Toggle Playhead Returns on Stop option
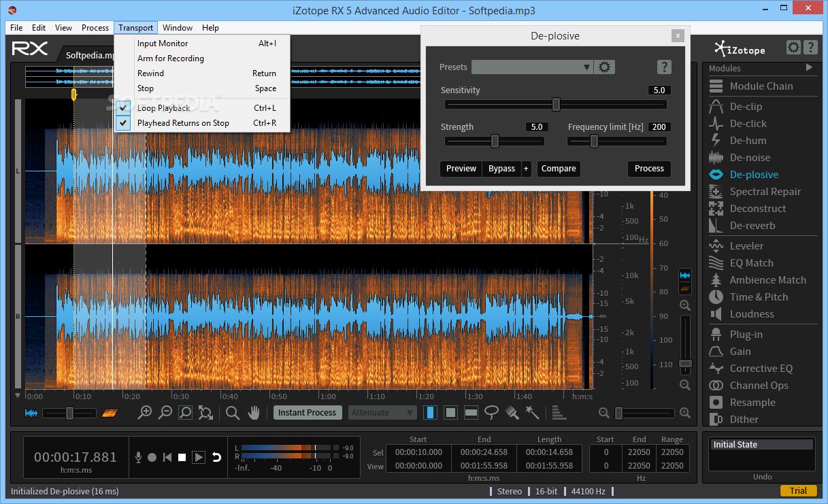This screenshot has width=828, height=504. [x=202, y=123]
